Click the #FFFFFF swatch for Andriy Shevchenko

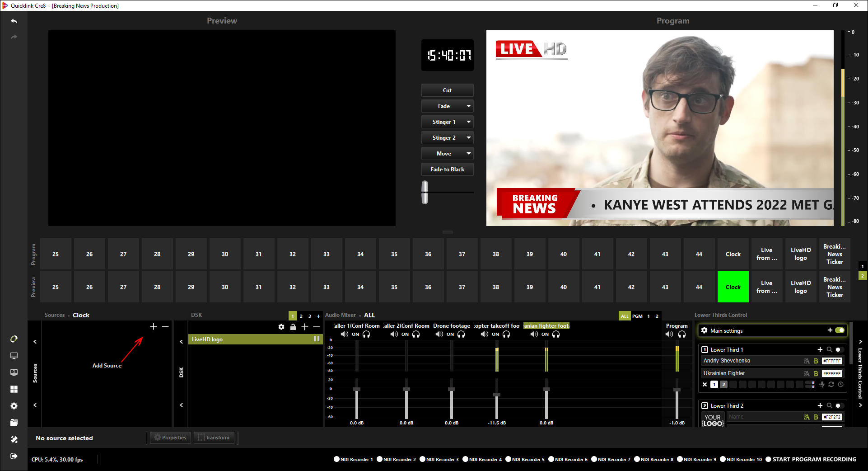pyautogui.click(x=831, y=361)
